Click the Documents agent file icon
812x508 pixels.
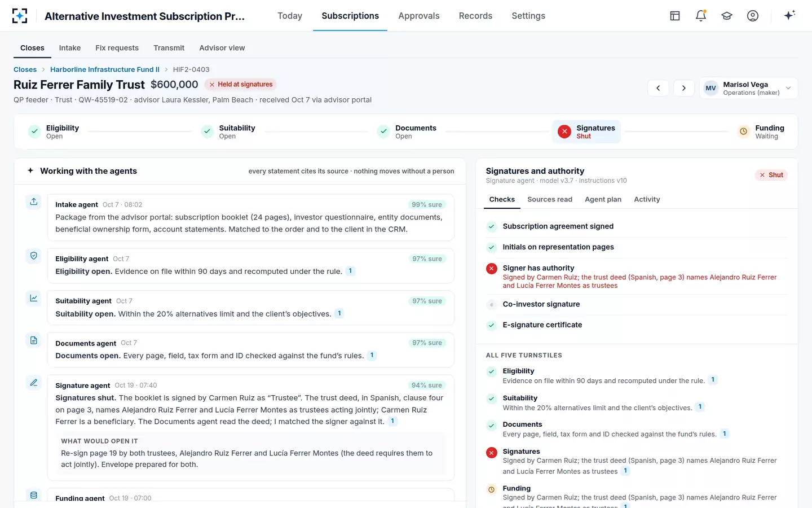point(34,340)
